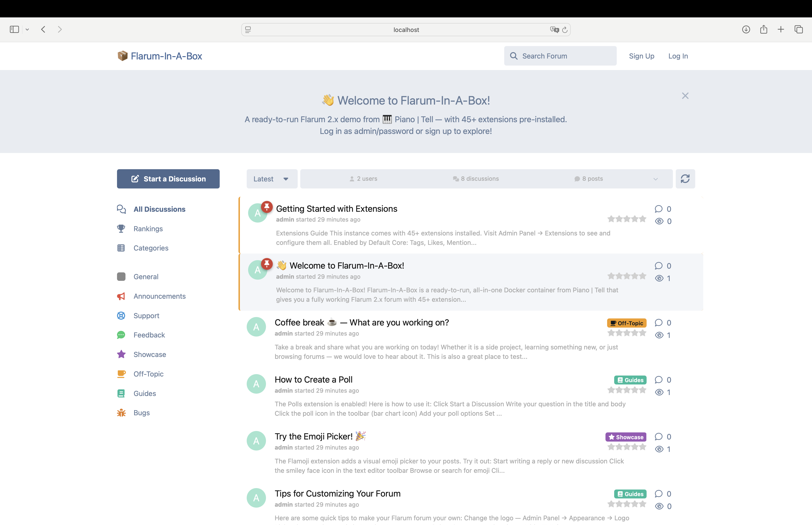Select All Discussions in the sidebar

tap(151, 209)
